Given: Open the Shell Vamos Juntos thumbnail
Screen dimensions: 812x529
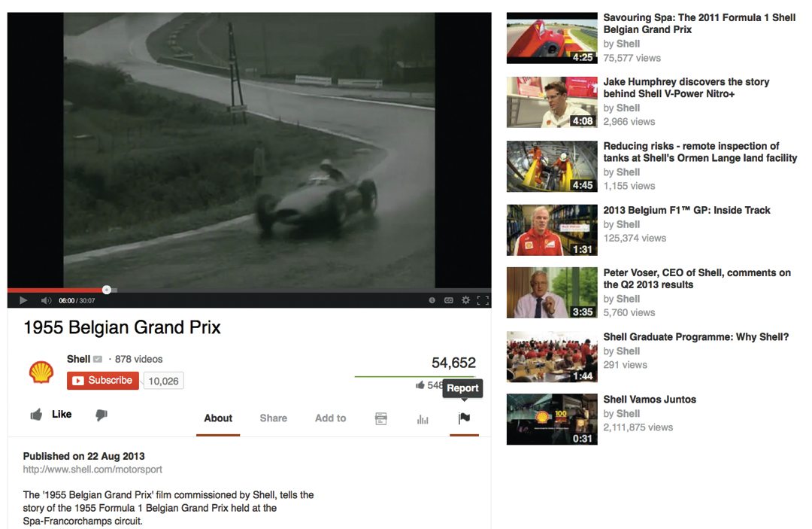Looking at the screenshot, I should [x=552, y=419].
